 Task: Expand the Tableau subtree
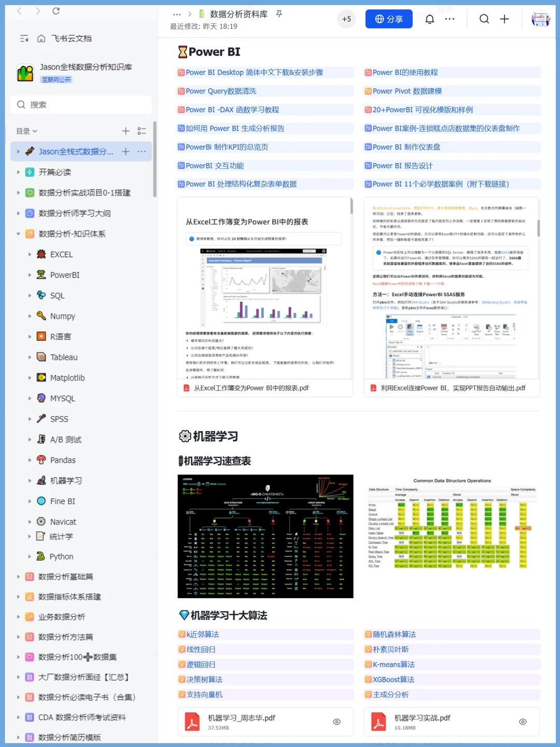click(x=30, y=357)
